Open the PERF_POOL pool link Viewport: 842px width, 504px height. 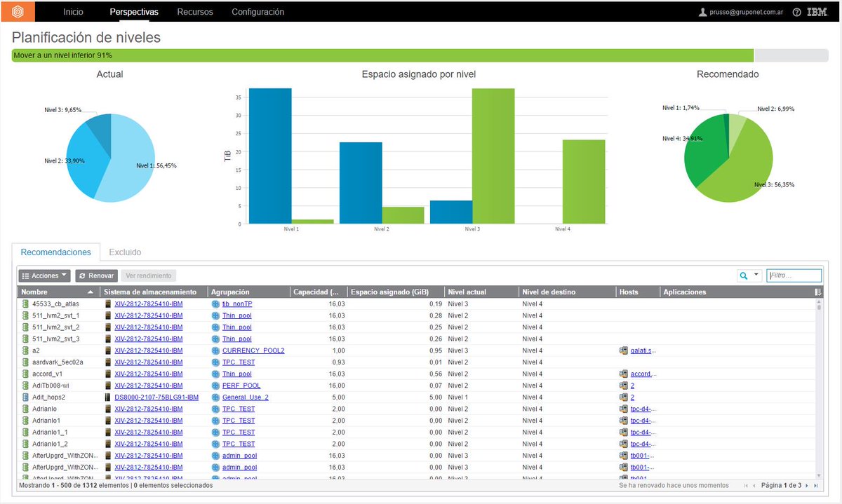point(241,386)
